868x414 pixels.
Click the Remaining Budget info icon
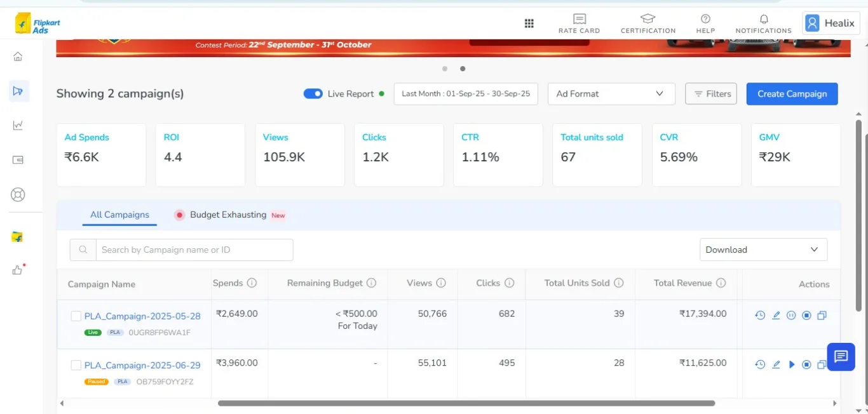click(x=372, y=283)
